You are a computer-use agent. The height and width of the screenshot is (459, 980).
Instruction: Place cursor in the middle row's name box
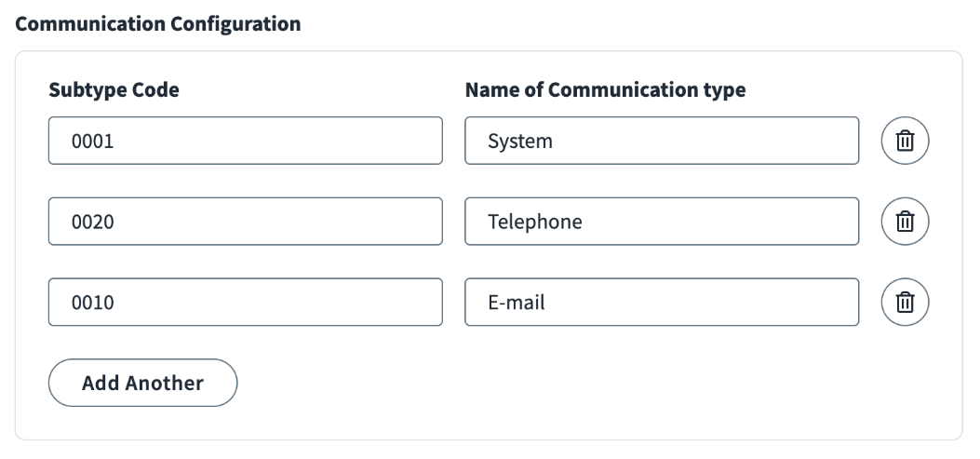(x=662, y=222)
